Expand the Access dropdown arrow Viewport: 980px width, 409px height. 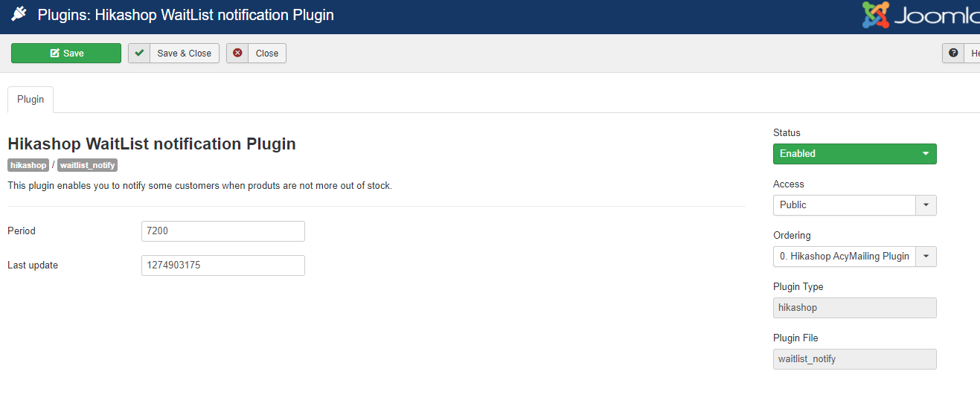(926, 204)
